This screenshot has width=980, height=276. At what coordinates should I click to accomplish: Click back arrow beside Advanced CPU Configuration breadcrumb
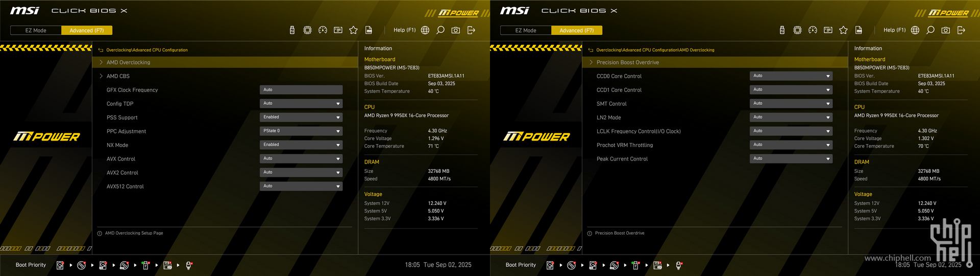click(x=101, y=50)
